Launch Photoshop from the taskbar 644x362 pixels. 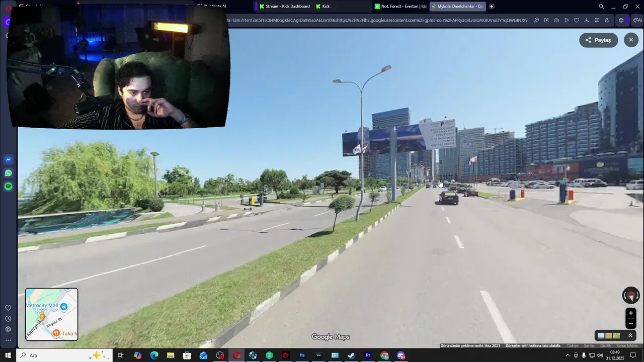click(302, 355)
